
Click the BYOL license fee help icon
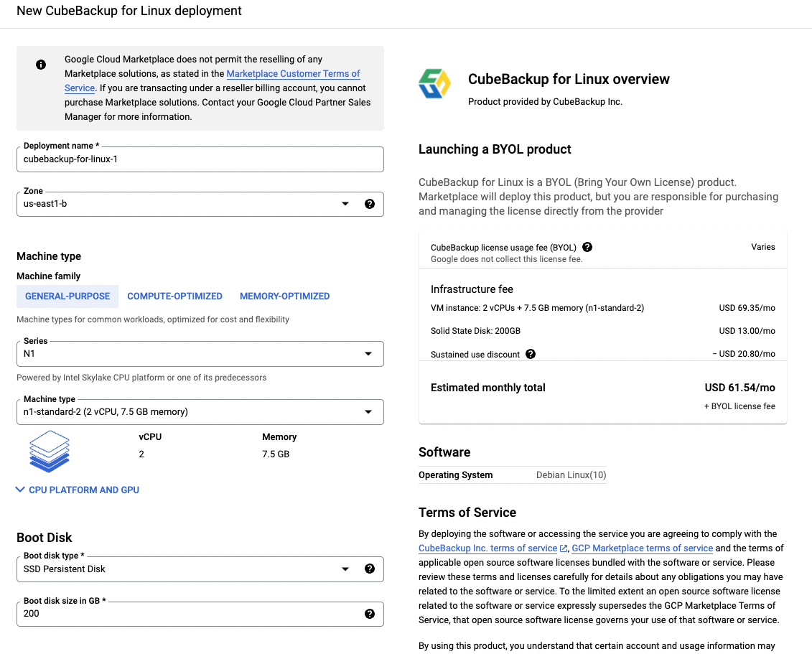coord(587,247)
